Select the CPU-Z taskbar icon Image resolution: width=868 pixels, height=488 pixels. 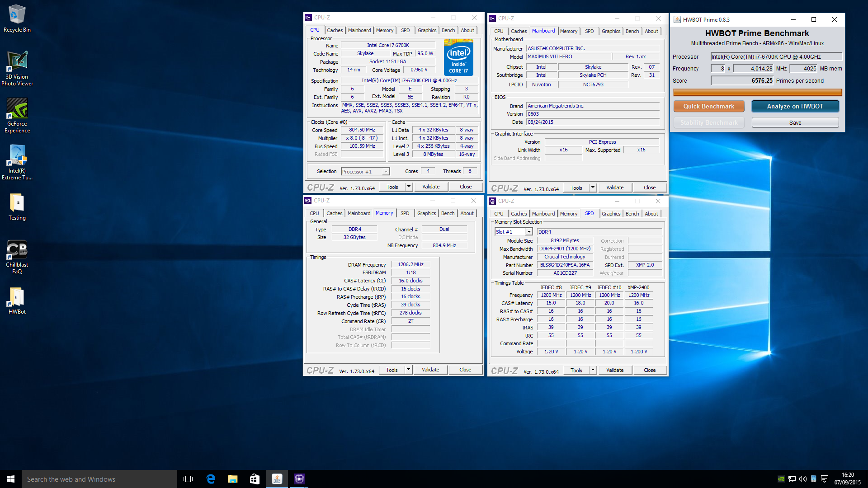pyautogui.click(x=299, y=479)
